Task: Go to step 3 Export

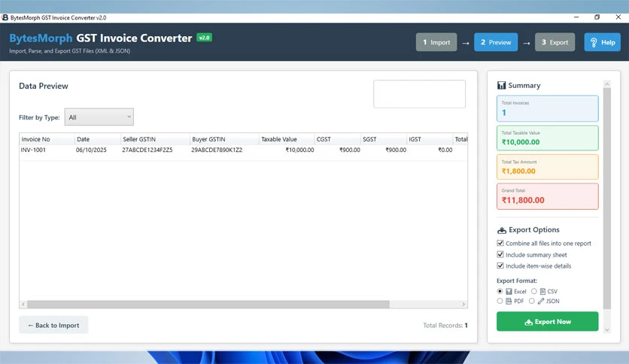Action: click(x=555, y=42)
